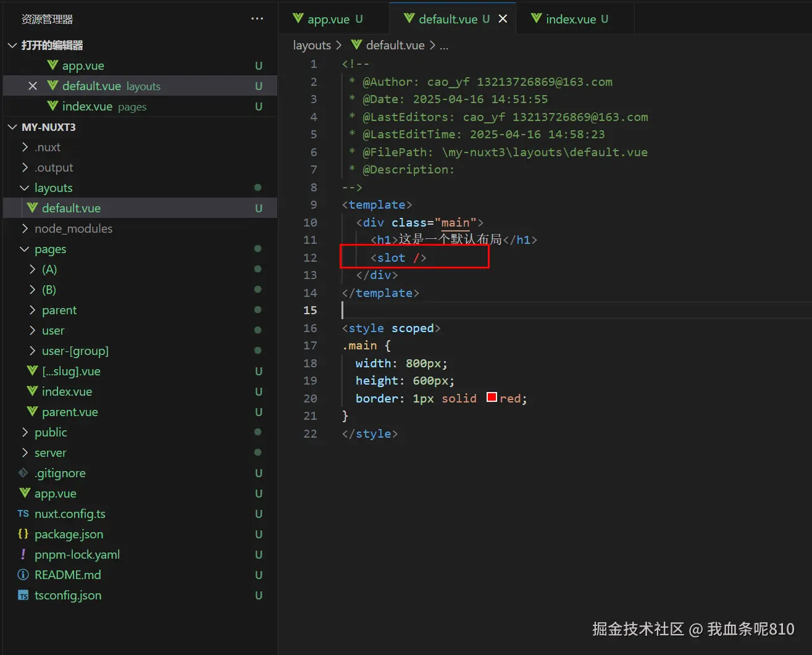Image resolution: width=812 pixels, height=655 pixels.
Task: Click the breadcrumb ellipsis after default.vue
Action: click(444, 46)
